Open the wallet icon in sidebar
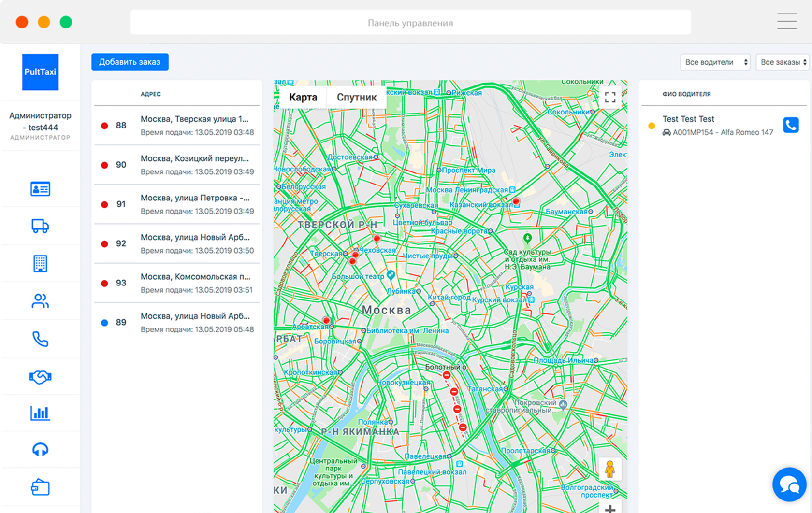The height and width of the screenshot is (513, 812). (x=40, y=487)
